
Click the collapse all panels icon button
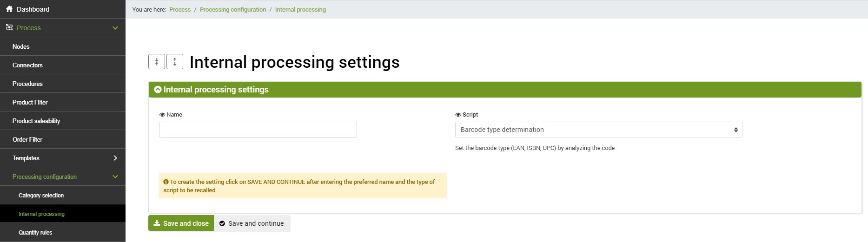pyautogui.click(x=157, y=62)
